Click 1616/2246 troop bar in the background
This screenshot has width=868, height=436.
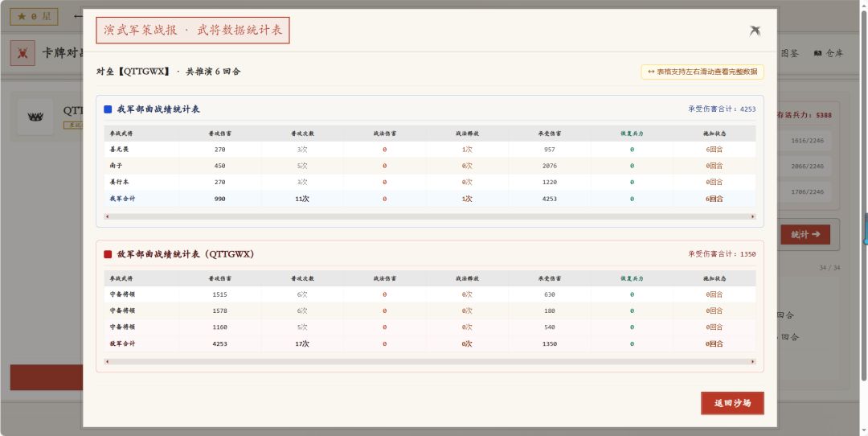pyautogui.click(x=806, y=141)
